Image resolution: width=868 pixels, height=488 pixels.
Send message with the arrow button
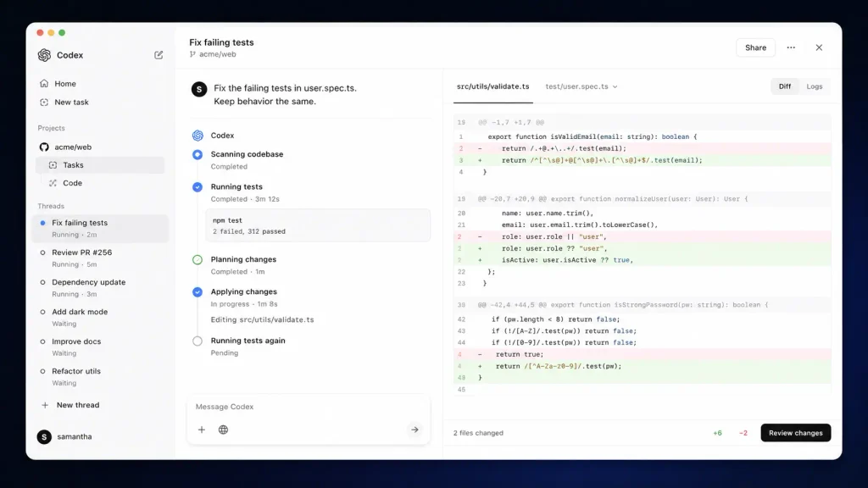(x=415, y=430)
